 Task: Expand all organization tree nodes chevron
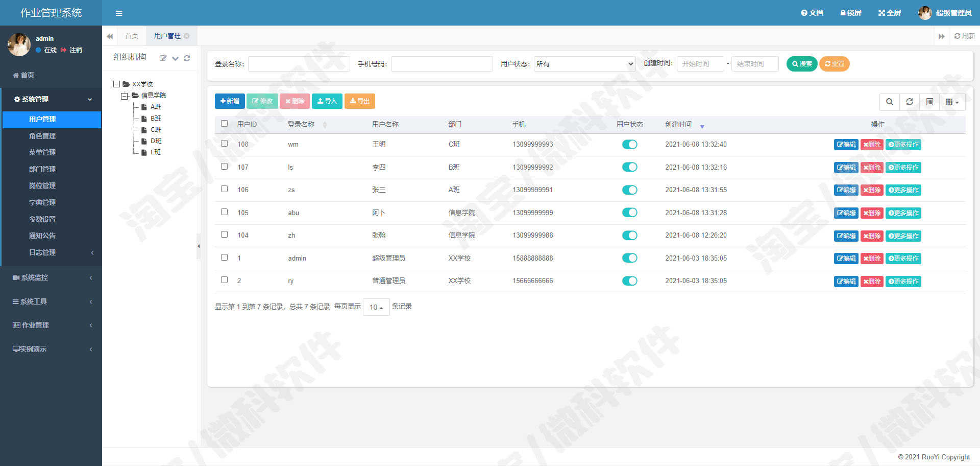[175, 58]
